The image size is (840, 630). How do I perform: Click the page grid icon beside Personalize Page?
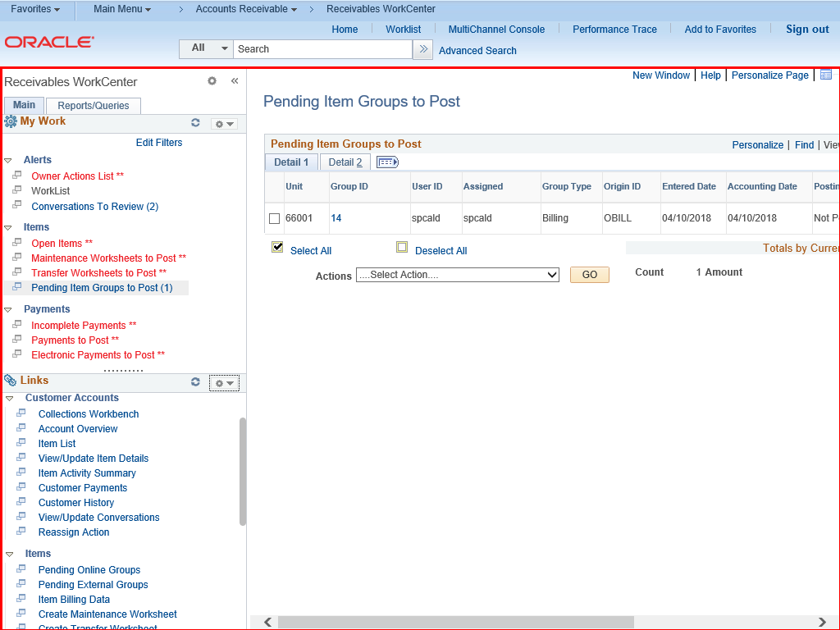[x=826, y=75]
